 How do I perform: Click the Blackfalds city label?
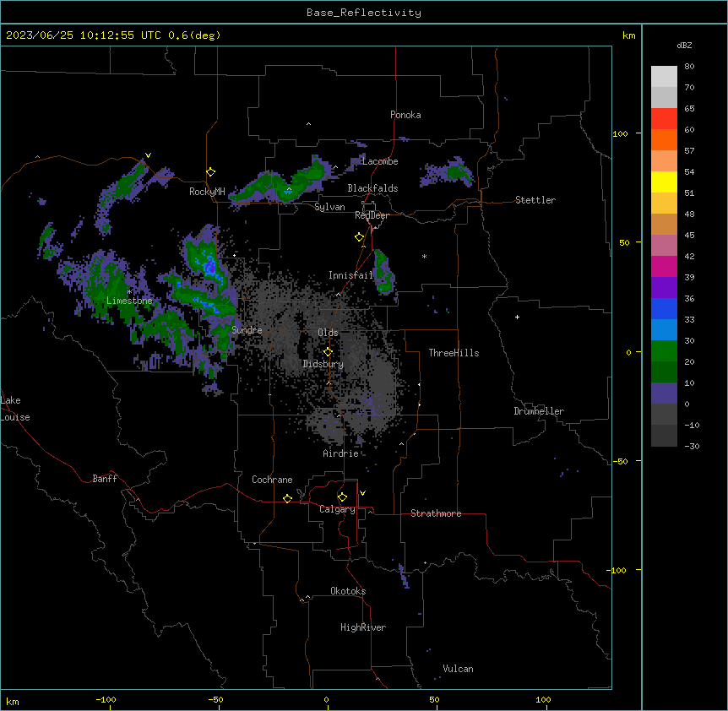point(372,188)
